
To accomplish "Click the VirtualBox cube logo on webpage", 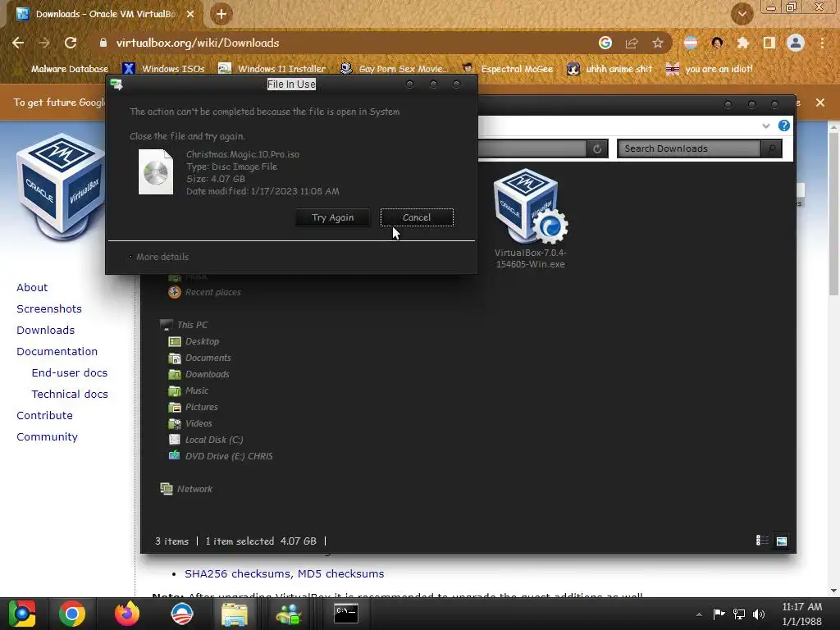I will [60, 189].
